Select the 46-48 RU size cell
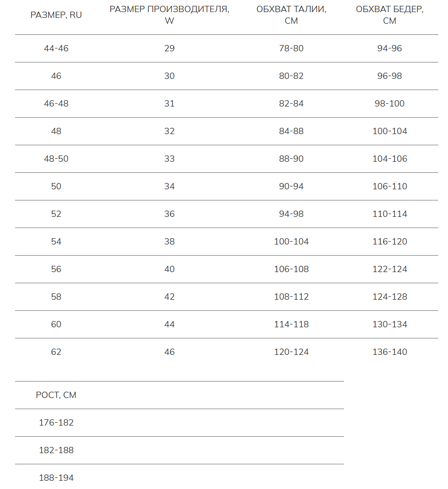This screenshot has width=448, height=489. pos(56,104)
